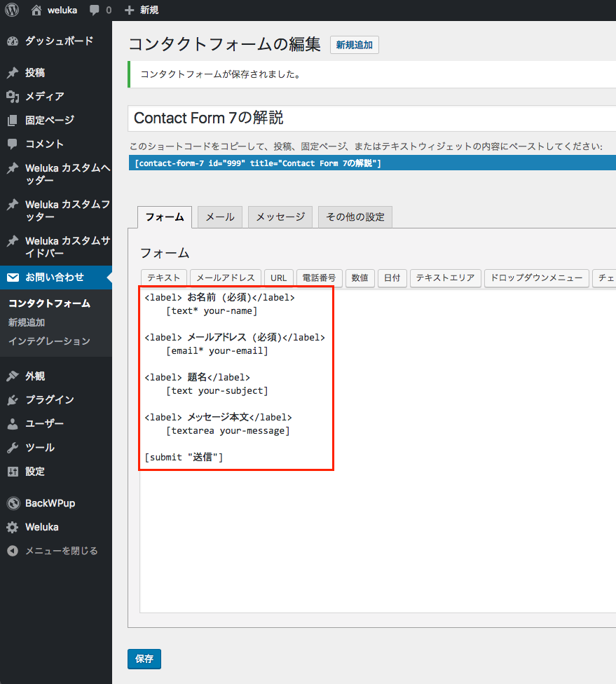Image resolution: width=616 pixels, height=684 pixels.
Task: Open ユーザー in the sidebar menu
Action: coord(44,423)
